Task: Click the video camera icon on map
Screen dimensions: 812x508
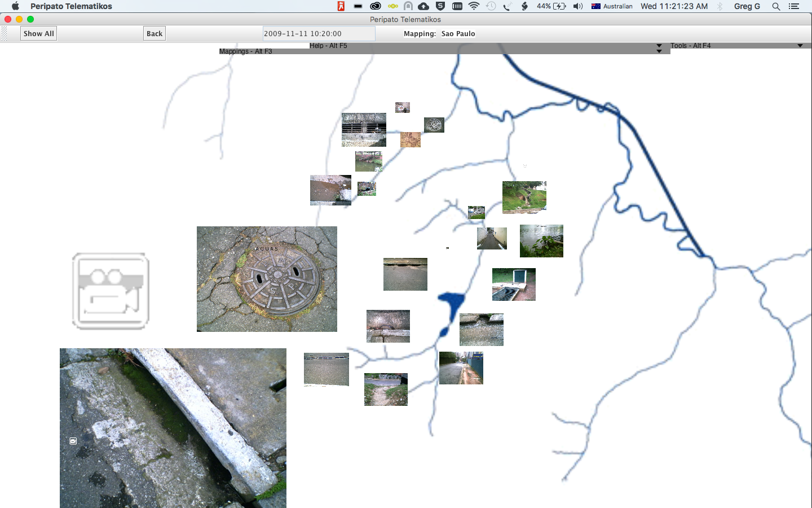Action: pos(111,291)
